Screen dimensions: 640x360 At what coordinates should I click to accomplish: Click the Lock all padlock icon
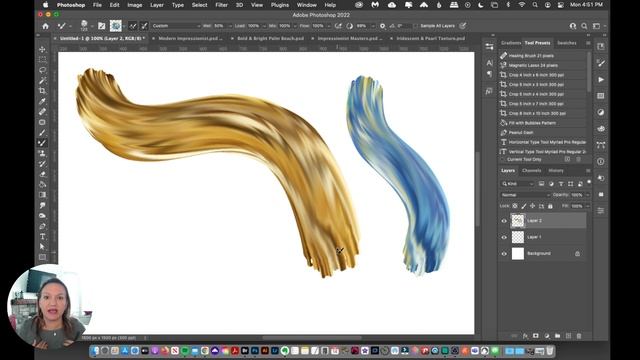tap(550, 206)
